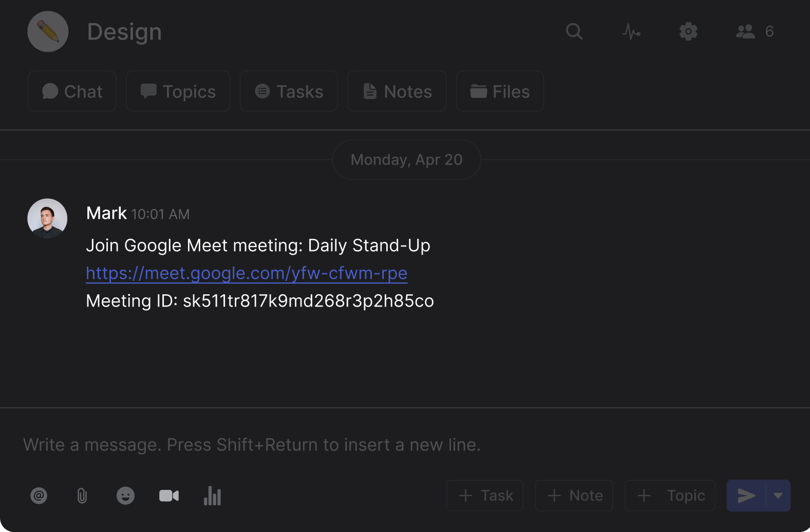Send the message with the arrow button
This screenshot has height=532, width=810.
[746, 496]
